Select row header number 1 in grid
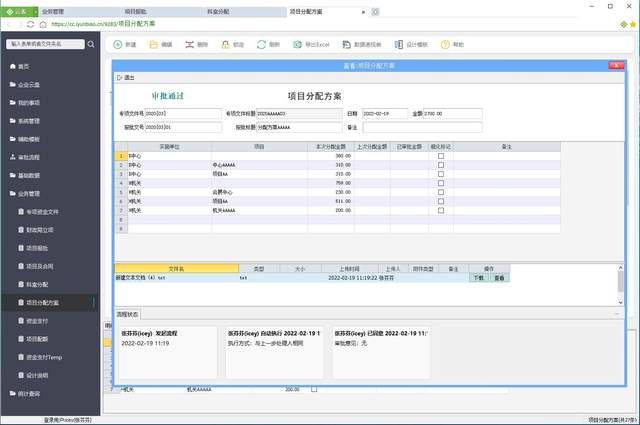 (x=121, y=156)
